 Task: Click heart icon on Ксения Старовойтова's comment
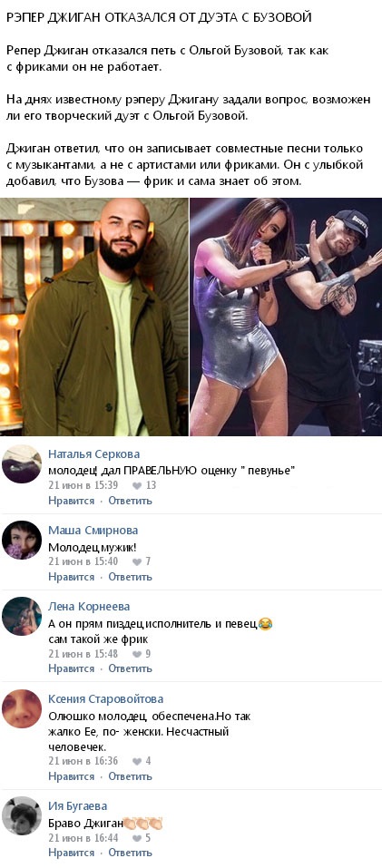pyautogui.click(x=137, y=761)
